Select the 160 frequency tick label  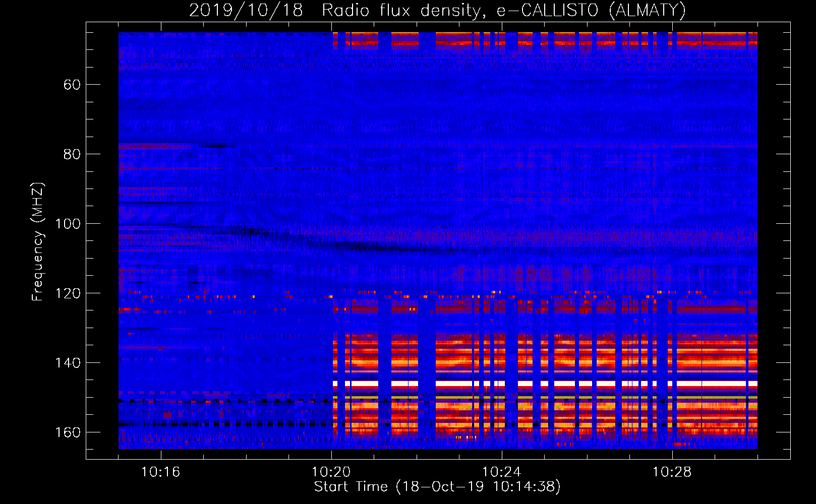[68, 432]
